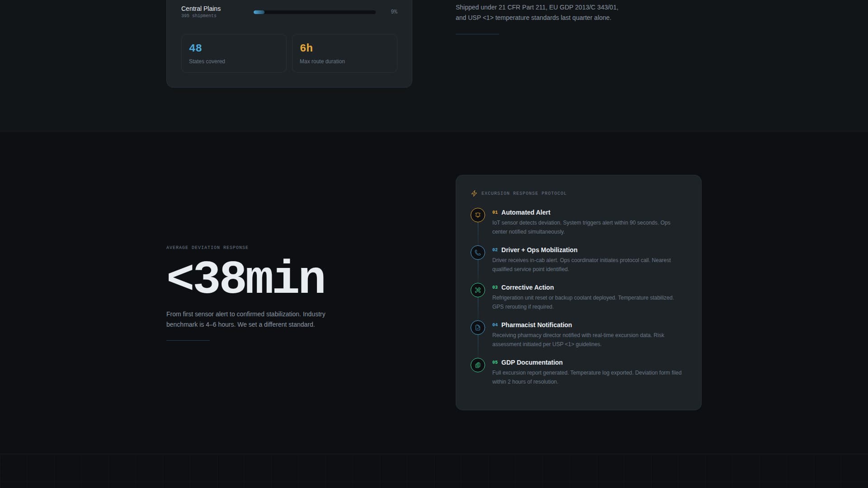
Task: Click the document icon for Pharmacist Notification
Action: (478, 328)
